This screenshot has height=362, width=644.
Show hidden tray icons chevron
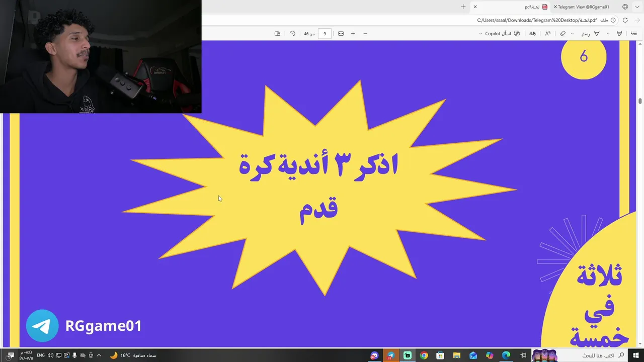click(x=99, y=355)
